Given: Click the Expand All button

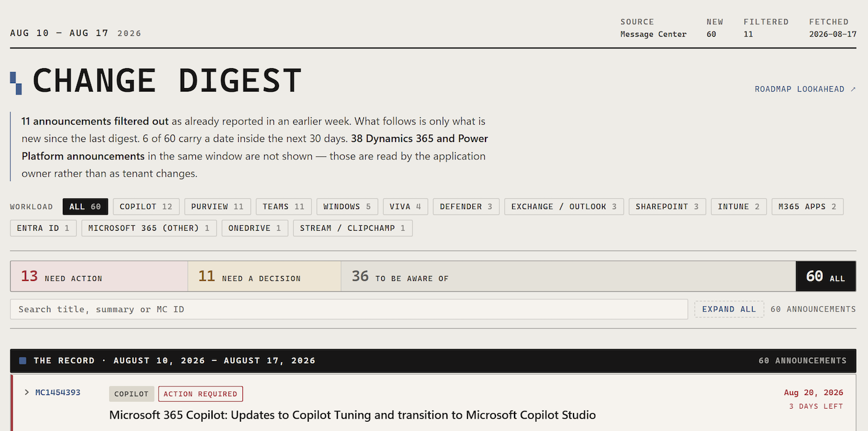Looking at the screenshot, I should pyautogui.click(x=729, y=309).
